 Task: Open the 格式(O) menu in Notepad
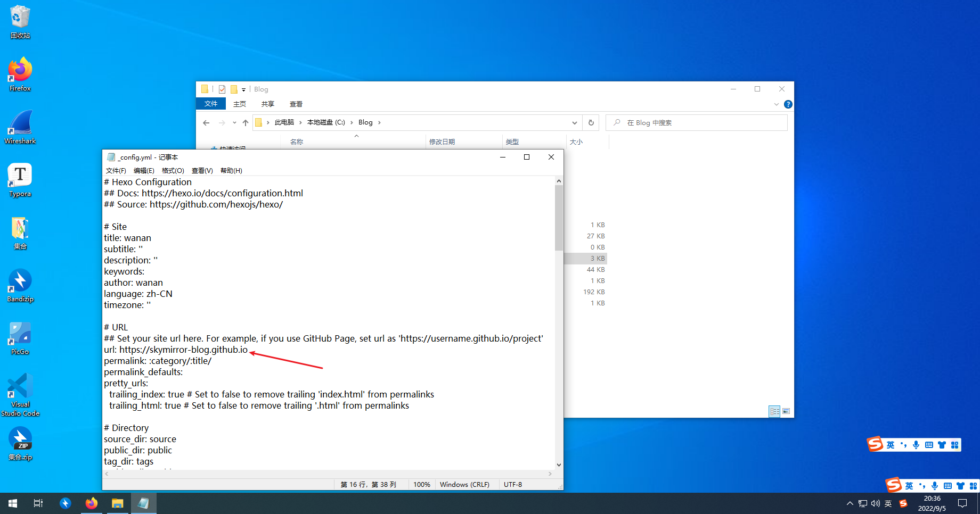point(173,171)
